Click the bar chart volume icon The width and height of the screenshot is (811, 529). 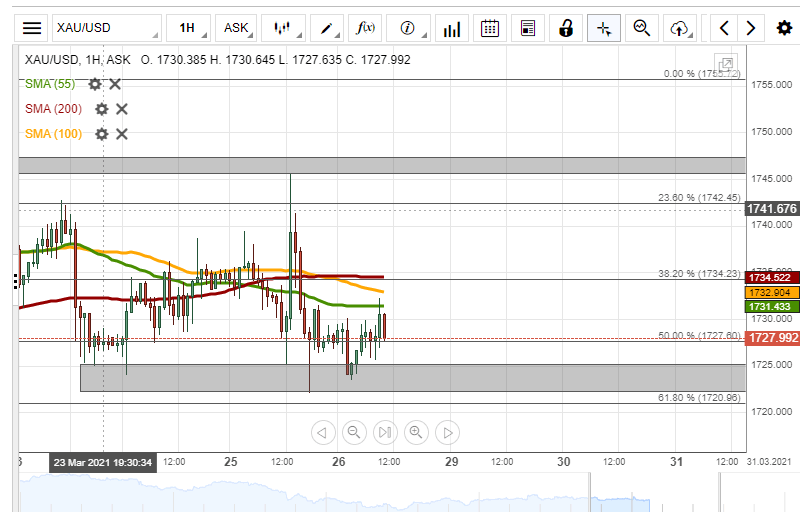coord(453,28)
